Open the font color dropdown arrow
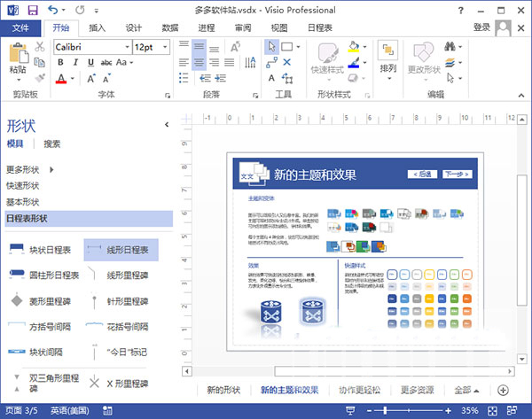The width and height of the screenshot is (532, 419). pos(73,79)
